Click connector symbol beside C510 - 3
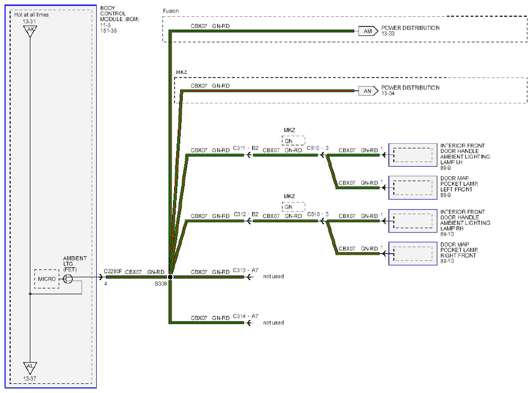The image size is (532, 393). click(x=322, y=155)
